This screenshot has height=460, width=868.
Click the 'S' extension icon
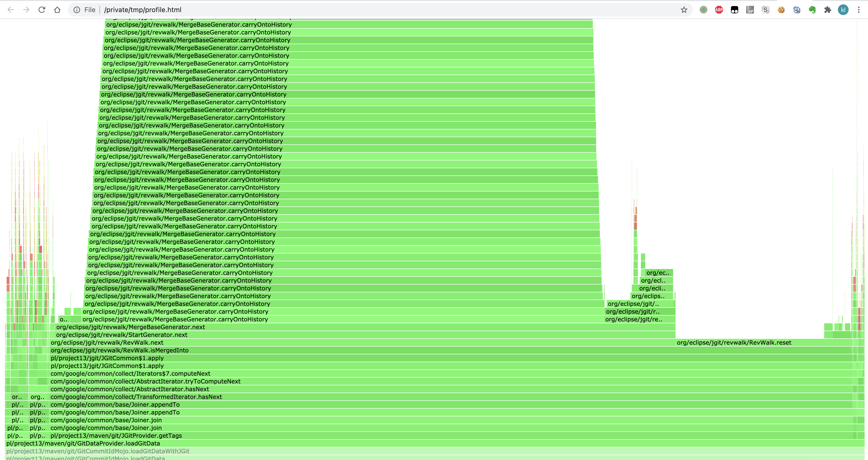765,9
